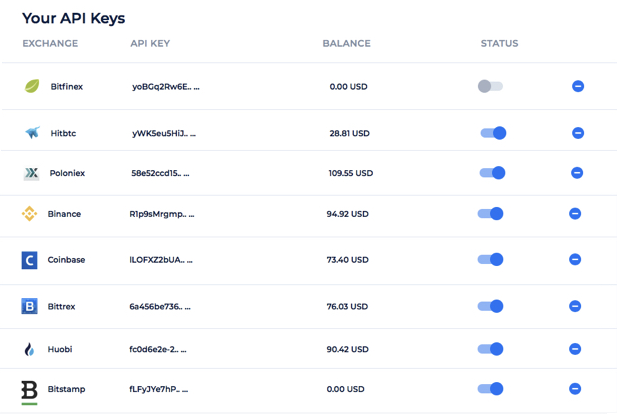Click the Status column header
This screenshot has height=415, width=617.
coord(499,44)
